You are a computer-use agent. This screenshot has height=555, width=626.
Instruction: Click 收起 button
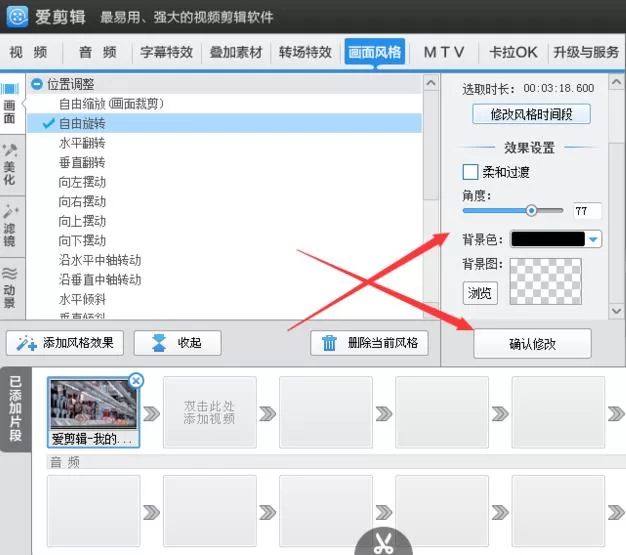(177, 343)
